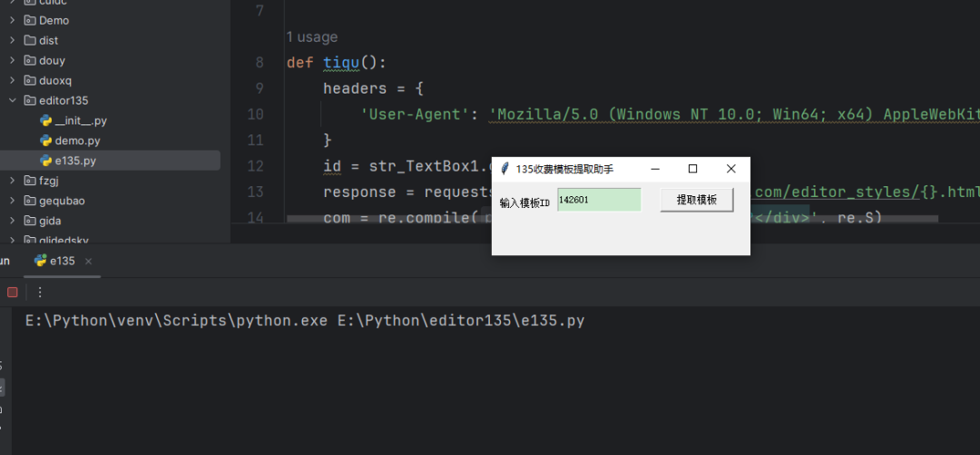This screenshot has height=455, width=980.
Task: Click the 提取模板 button
Action: click(697, 200)
